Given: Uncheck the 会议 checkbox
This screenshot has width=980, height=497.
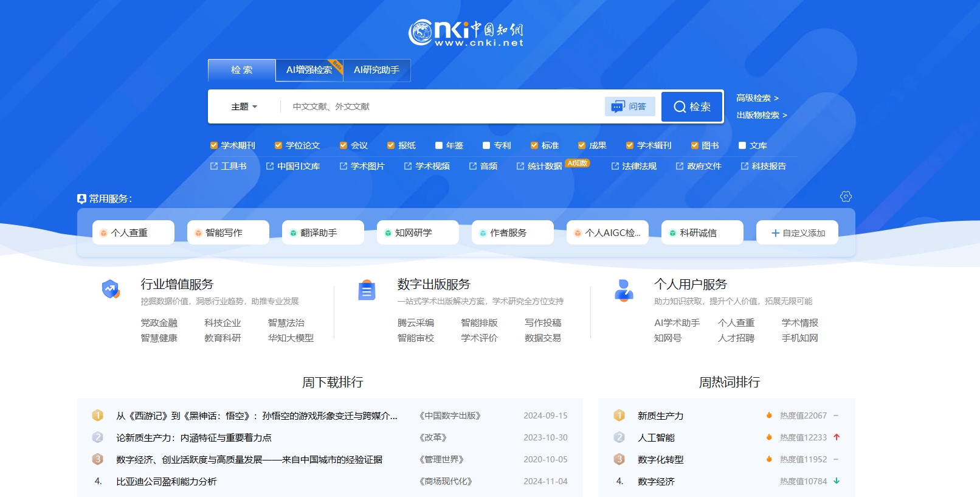Looking at the screenshot, I should [x=343, y=145].
